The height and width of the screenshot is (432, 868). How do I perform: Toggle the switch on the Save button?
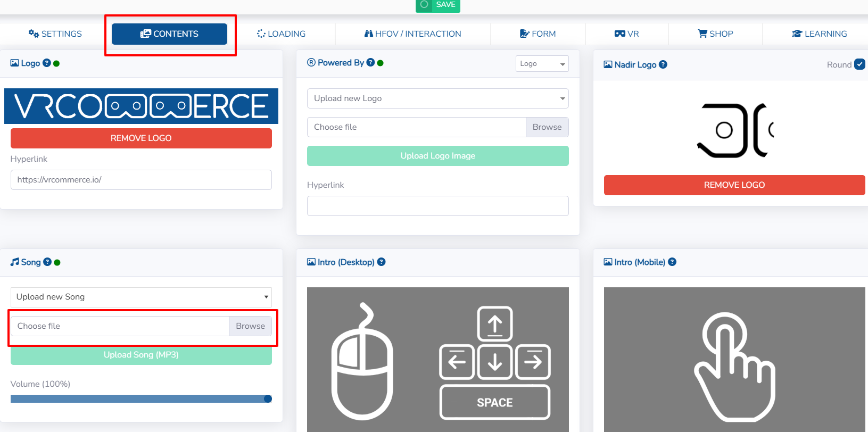click(x=424, y=5)
